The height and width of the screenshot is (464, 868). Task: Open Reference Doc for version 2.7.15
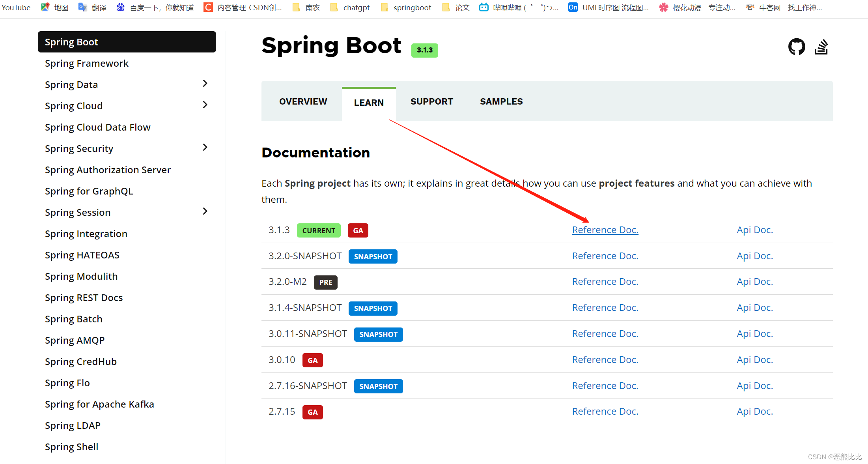[x=605, y=412]
